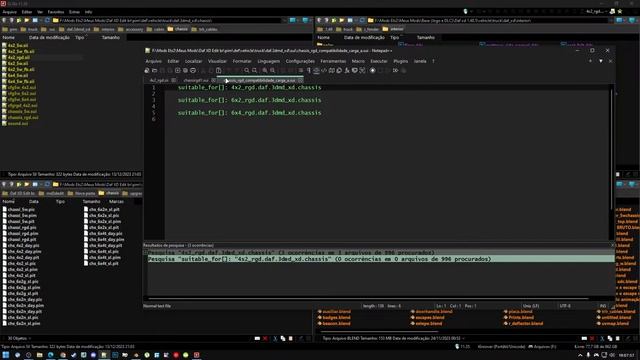Show hidden system tray icons chevron

point(580,356)
